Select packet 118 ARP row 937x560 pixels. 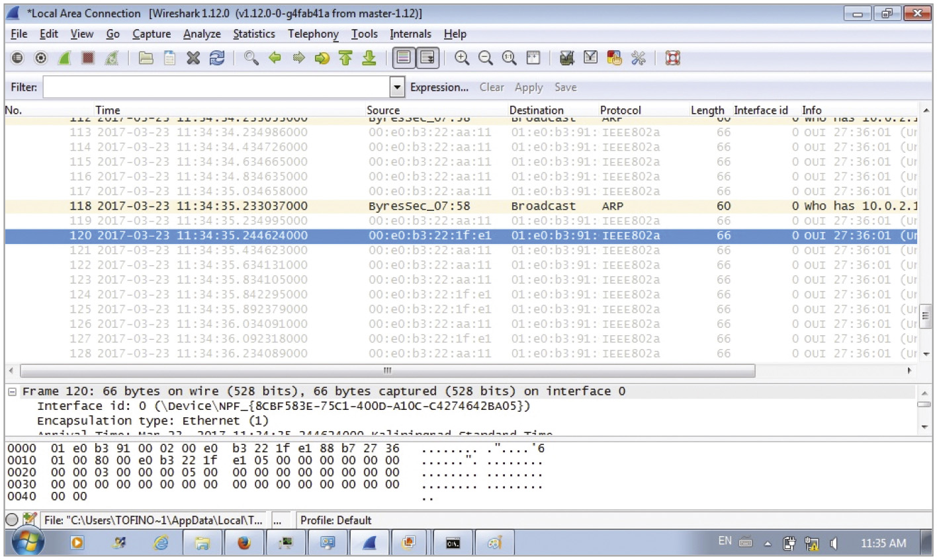(x=461, y=206)
